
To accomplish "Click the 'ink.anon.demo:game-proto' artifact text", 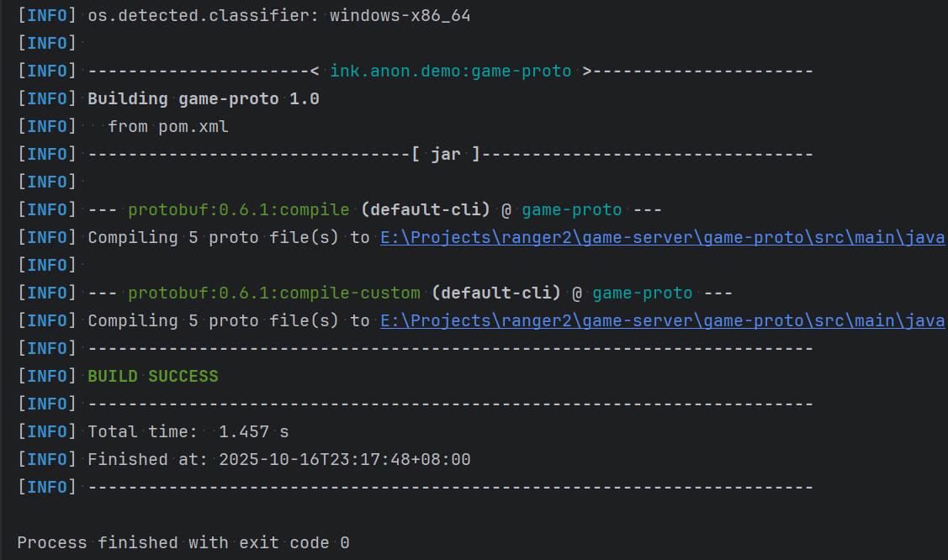I will pyautogui.click(x=450, y=71).
